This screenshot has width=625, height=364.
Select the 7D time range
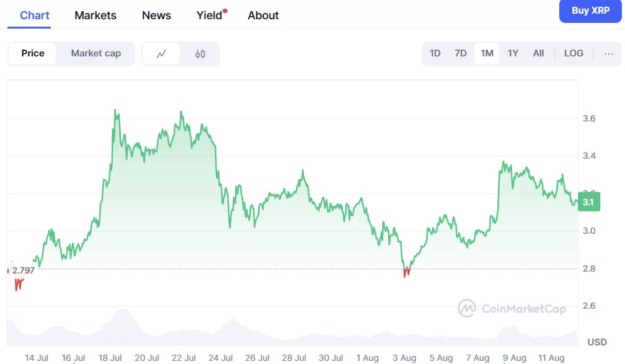(x=461, y=53)
